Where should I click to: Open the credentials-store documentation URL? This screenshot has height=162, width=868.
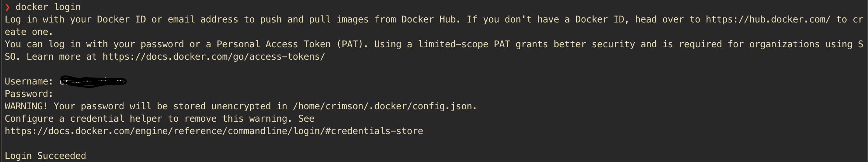[x=214, y=131]
